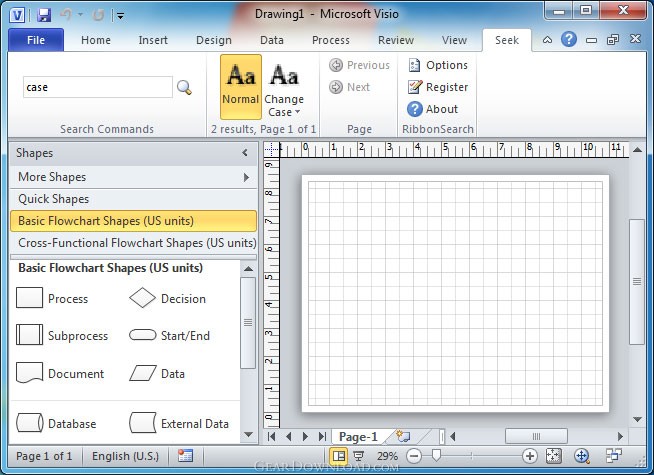Insert a new page with the tab icon
Image resolution: width=654 pixels, height=475 pixels.
(403, 436)
